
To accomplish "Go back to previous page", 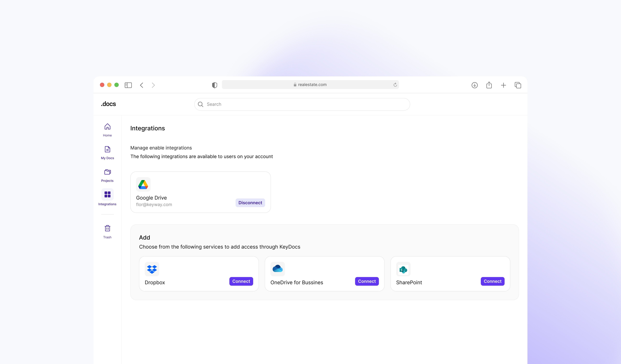I will point(142,85).
